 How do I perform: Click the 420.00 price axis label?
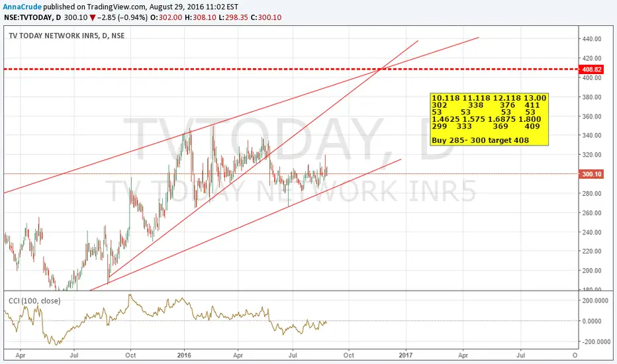point(591,58)
